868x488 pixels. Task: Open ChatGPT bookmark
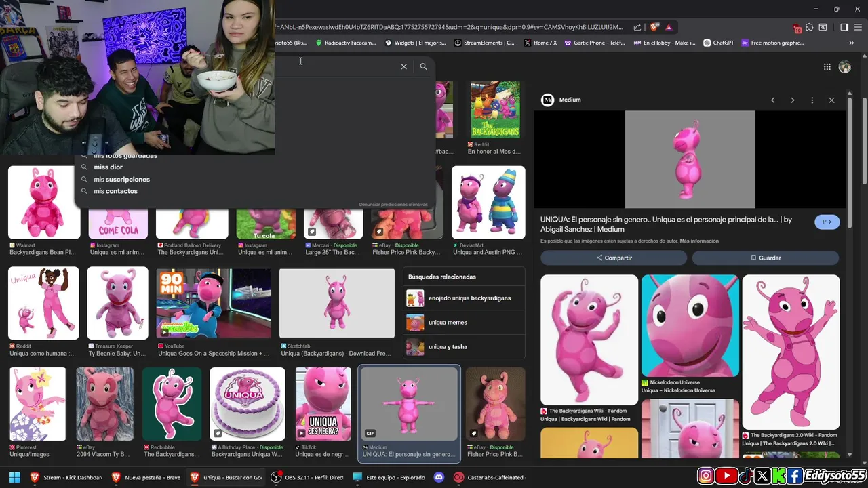click(719, 43)
